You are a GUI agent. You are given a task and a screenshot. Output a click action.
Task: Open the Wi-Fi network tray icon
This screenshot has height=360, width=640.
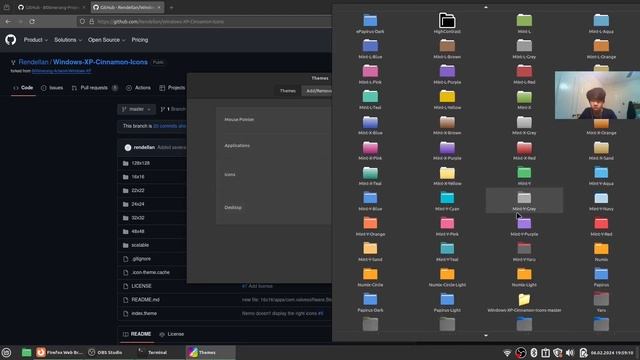(507, 352)
